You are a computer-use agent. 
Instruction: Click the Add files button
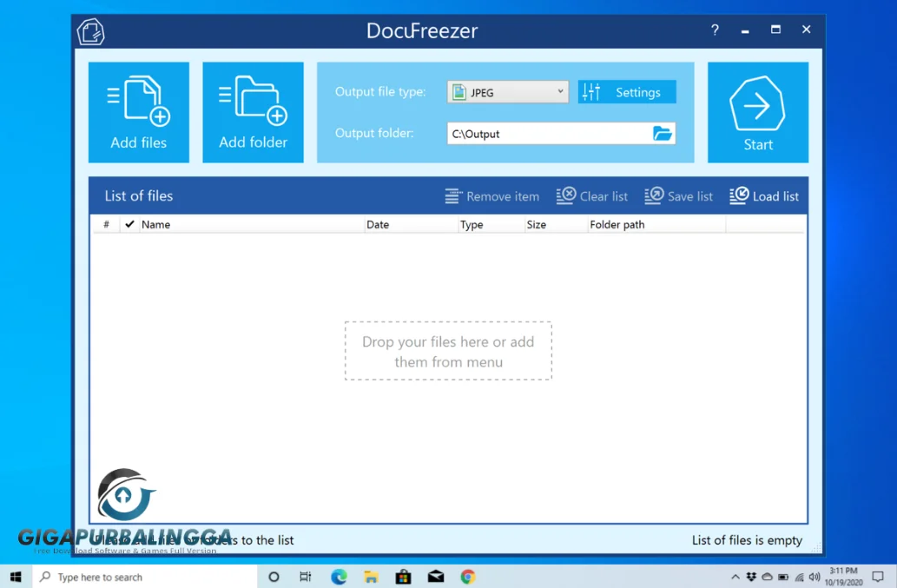click(x=138, y=112)
